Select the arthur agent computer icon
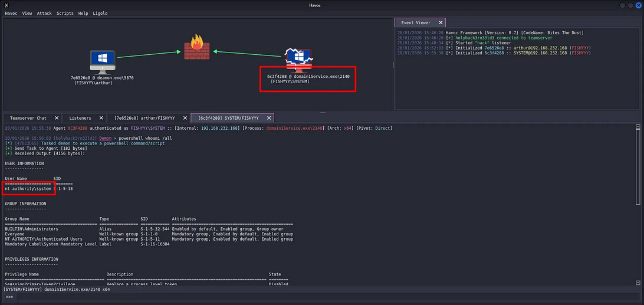The width and height of the screenshot is (644, 305). pos(102,61)
